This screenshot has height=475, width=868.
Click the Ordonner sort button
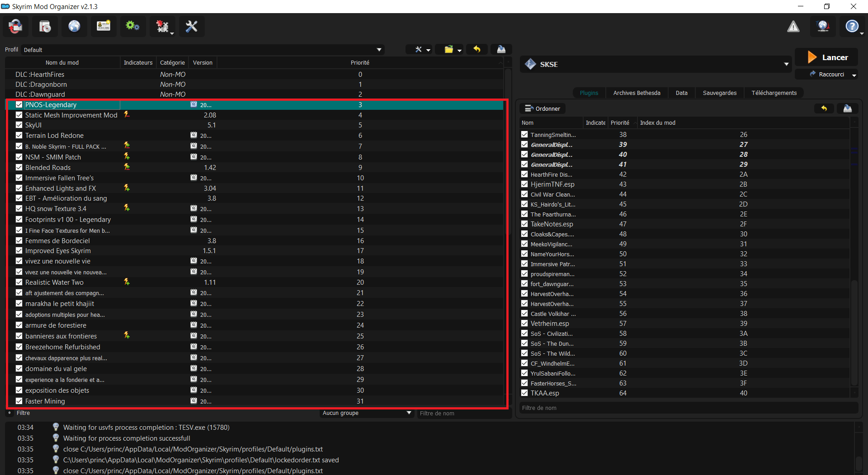[542, 108]
